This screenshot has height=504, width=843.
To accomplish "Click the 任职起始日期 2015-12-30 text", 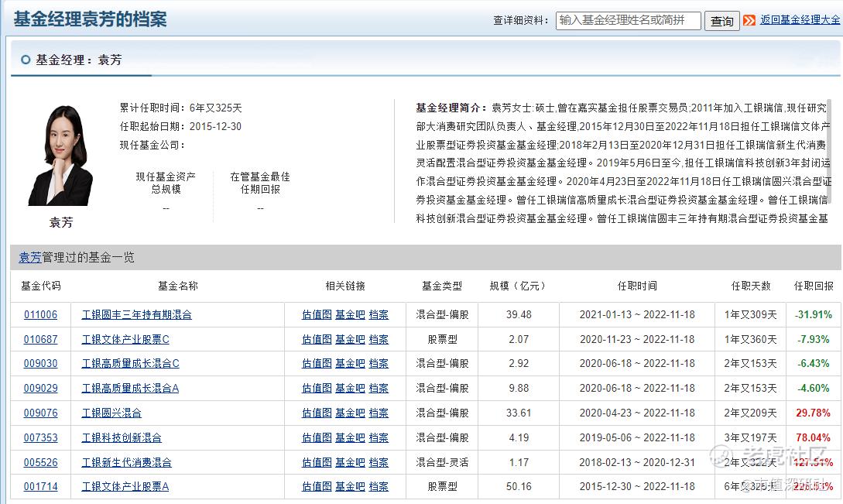I will (x=180, y=126).
